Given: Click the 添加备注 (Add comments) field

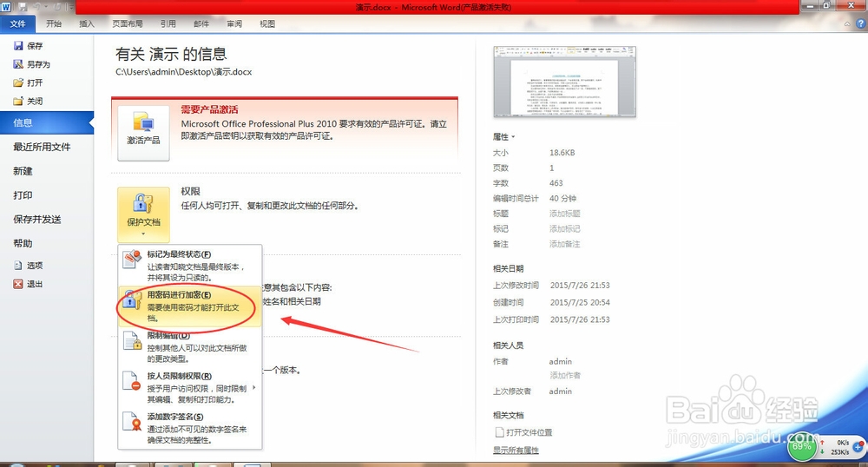Looking at the screenshot, I should click(565, 244).
